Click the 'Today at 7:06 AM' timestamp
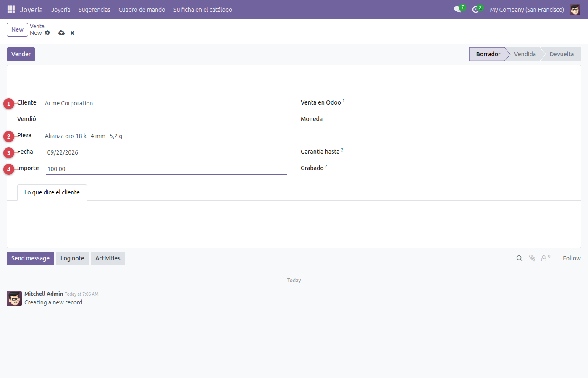The image size is (588, 378). 81,294
